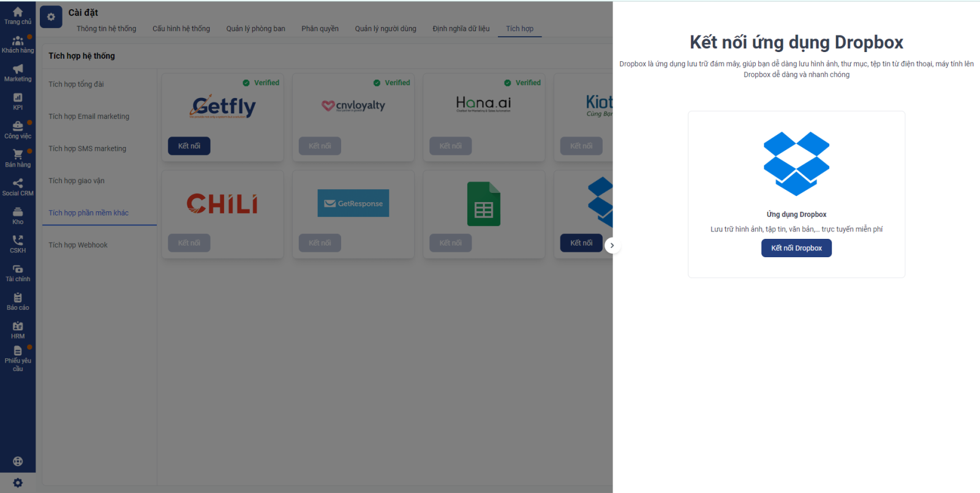The width and height of the screenshot is (980, 493).
Task: Open Khách hàng customers icon
Action: 18,41
